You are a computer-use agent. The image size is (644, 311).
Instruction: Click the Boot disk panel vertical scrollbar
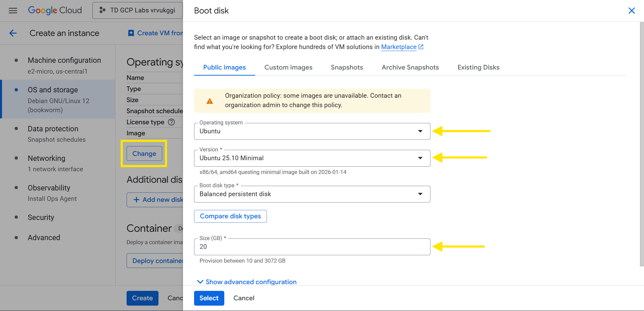pos(641,144)
